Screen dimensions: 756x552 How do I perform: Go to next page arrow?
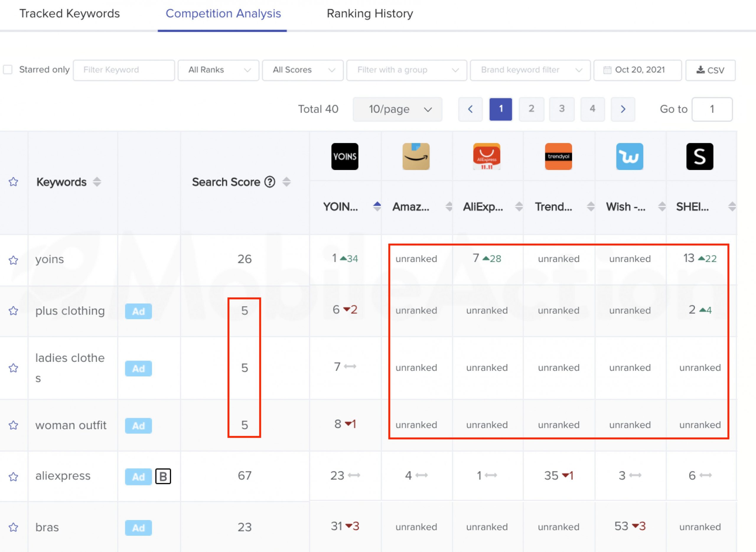[623, 109]
